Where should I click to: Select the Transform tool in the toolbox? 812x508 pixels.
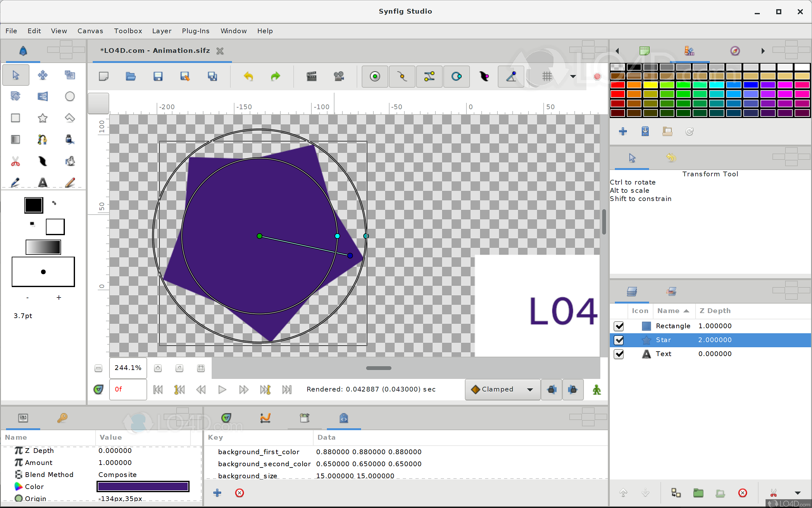coord(16,75)
